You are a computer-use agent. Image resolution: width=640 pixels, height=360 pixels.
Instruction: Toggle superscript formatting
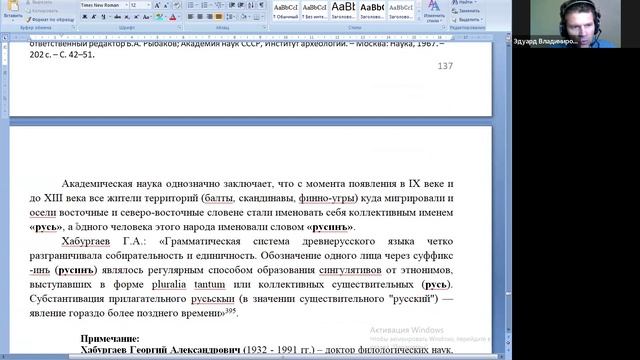(x=136, y=17)
